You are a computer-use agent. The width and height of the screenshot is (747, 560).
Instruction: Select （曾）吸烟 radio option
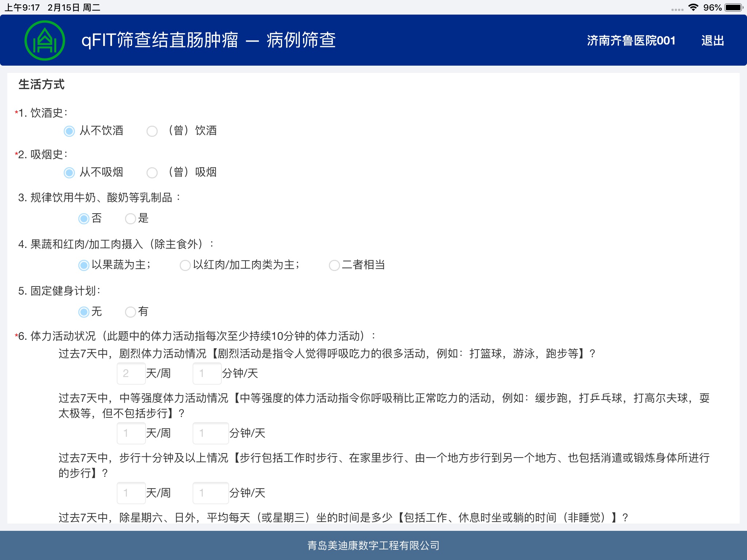pyautogui.click(x=152, y=172)
